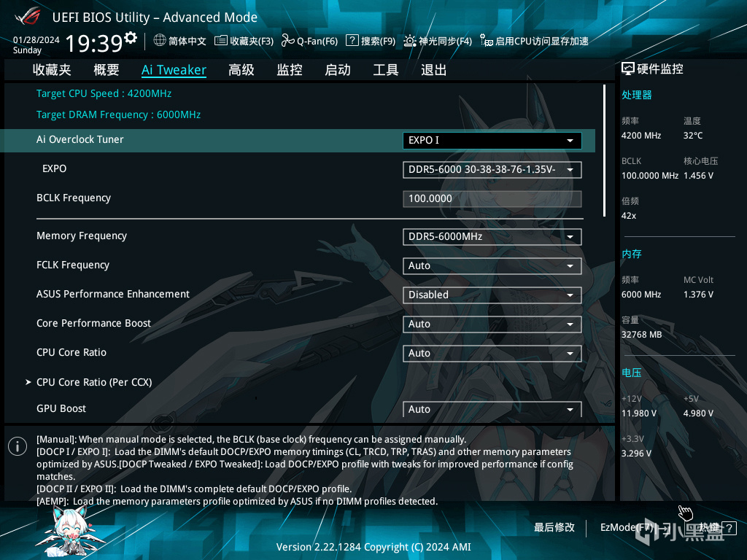Go to the 监控 monitor tab
This screenshot has width=747, height=560.
click(x=290, y=70)
